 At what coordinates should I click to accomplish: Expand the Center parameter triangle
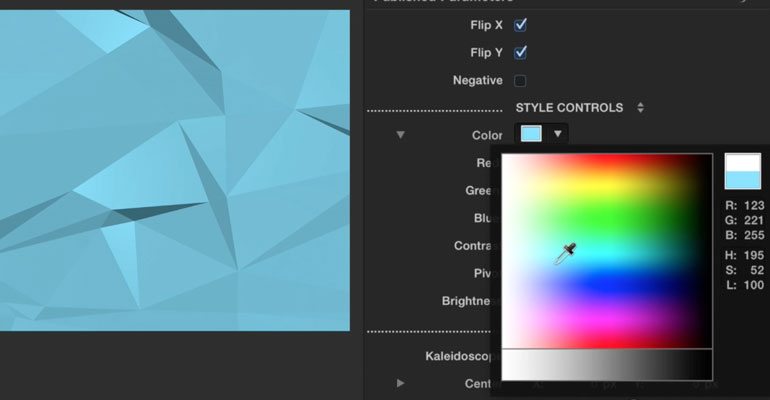(x=401, y=383)
